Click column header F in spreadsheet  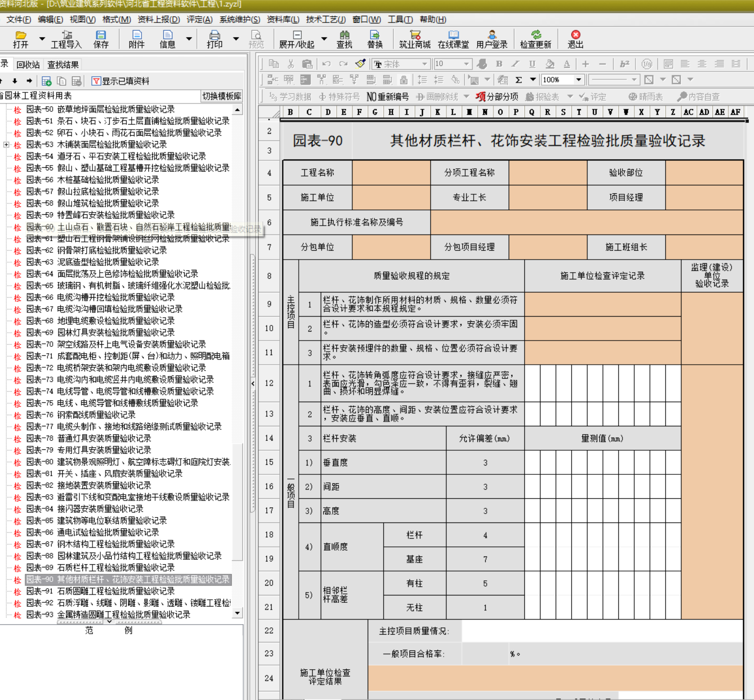359,112
